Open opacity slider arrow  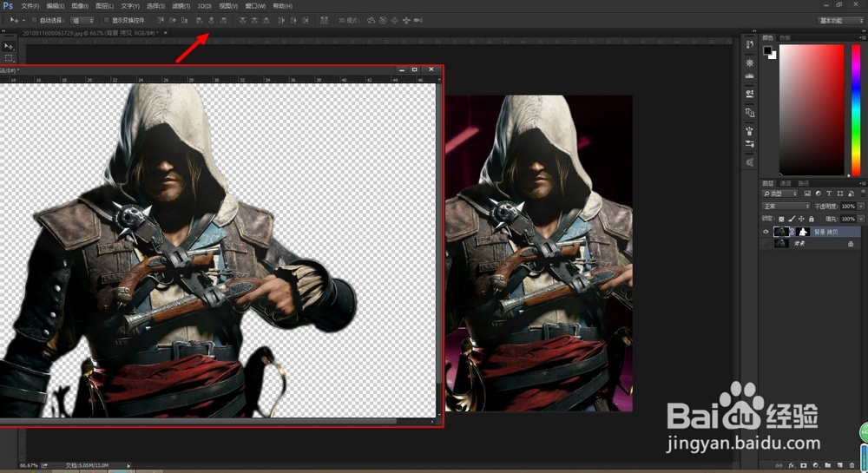tap(861, 206)
